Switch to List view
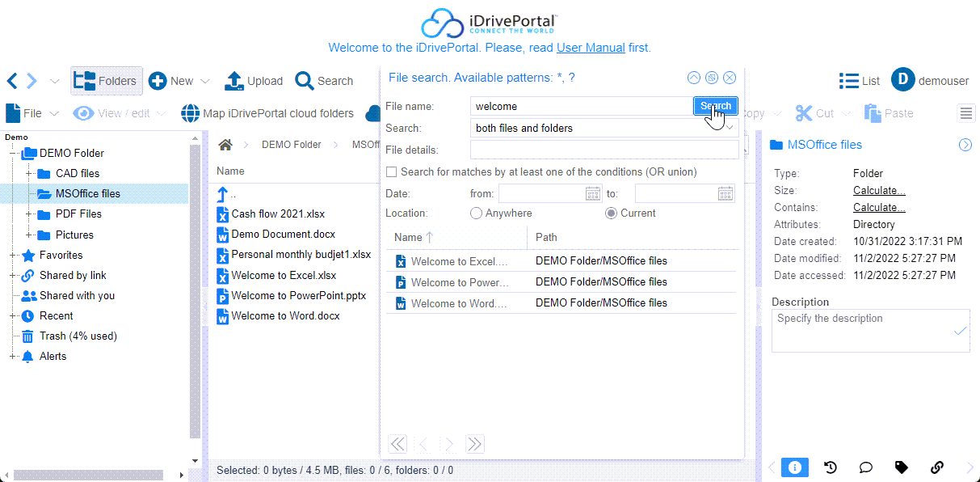980x482 pixels. click(859, 81)
